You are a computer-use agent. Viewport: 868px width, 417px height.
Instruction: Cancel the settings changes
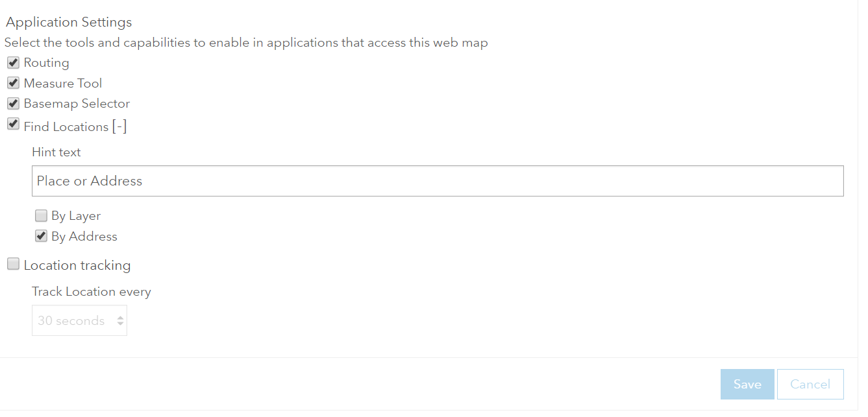pyautogui.click(x=810, y=384)
